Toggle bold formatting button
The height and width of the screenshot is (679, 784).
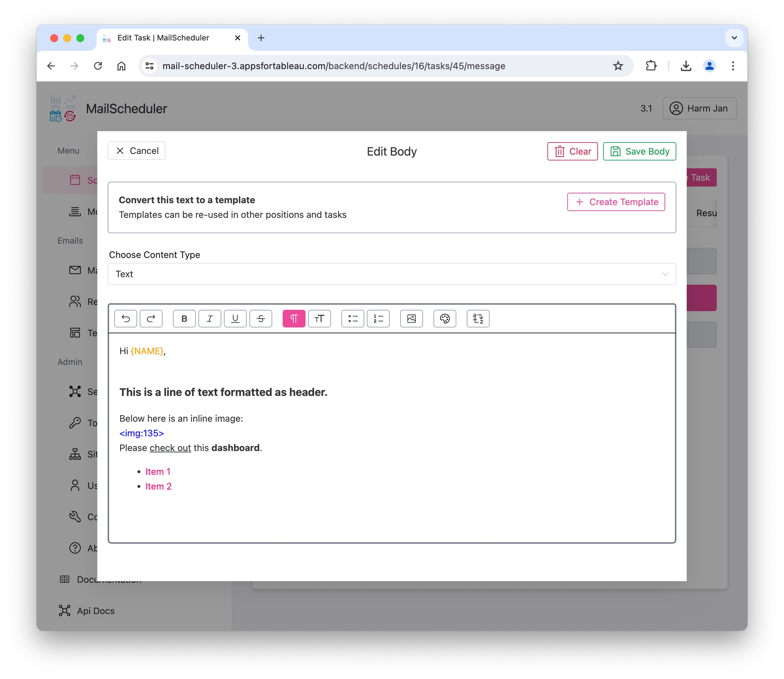184,318
